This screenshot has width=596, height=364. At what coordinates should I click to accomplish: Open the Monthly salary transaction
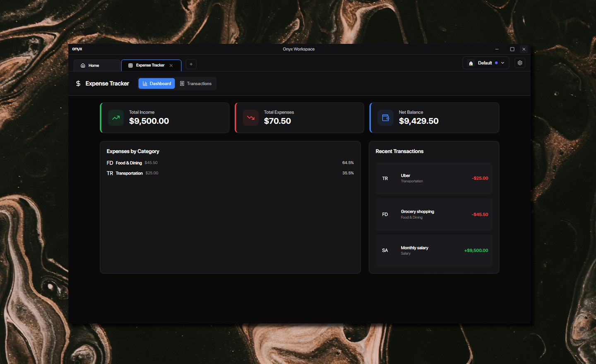(434, 250)
